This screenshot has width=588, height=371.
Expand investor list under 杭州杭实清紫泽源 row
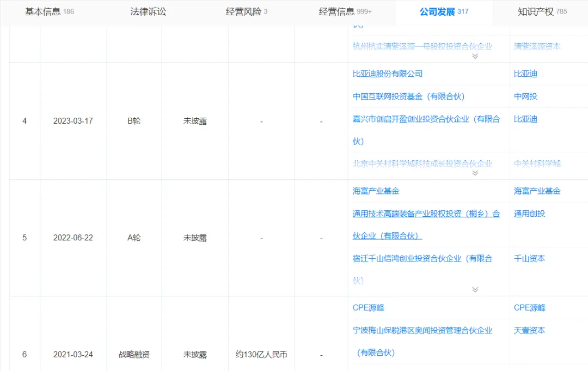[475, 56]
